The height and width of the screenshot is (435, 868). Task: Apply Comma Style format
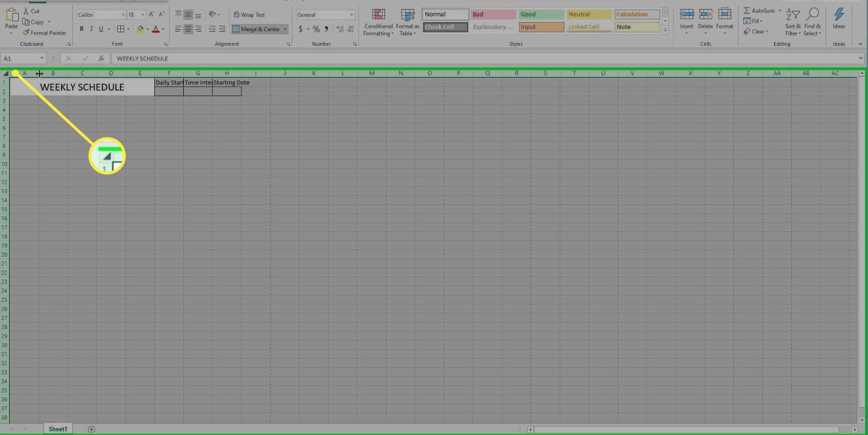point(325,29)
